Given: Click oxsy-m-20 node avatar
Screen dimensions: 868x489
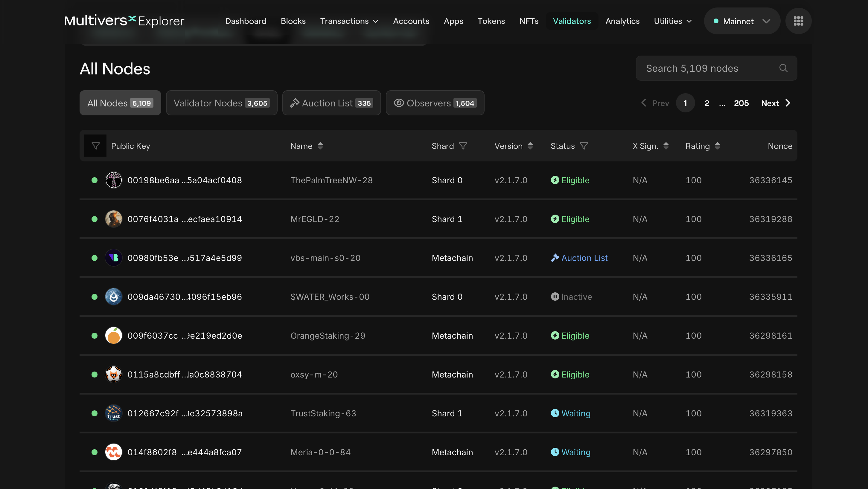Looking at the screenshot, I should tap(114, 375).
